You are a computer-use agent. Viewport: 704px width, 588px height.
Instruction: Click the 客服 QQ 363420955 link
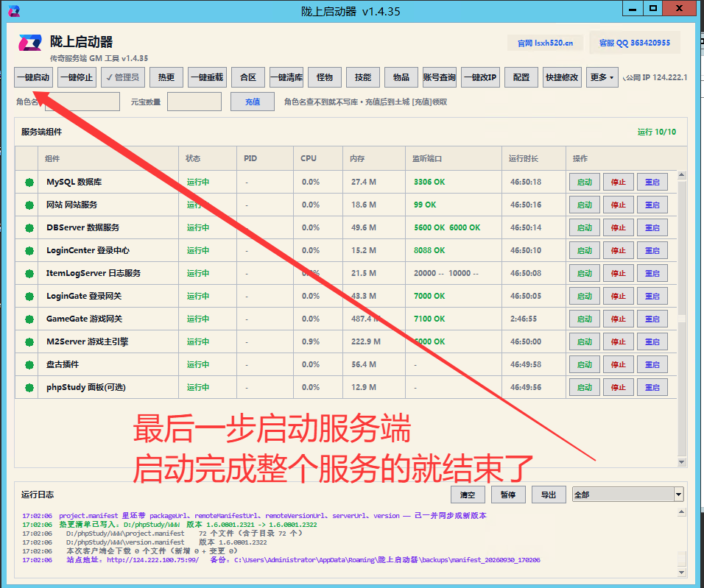[x=634, y=43]
